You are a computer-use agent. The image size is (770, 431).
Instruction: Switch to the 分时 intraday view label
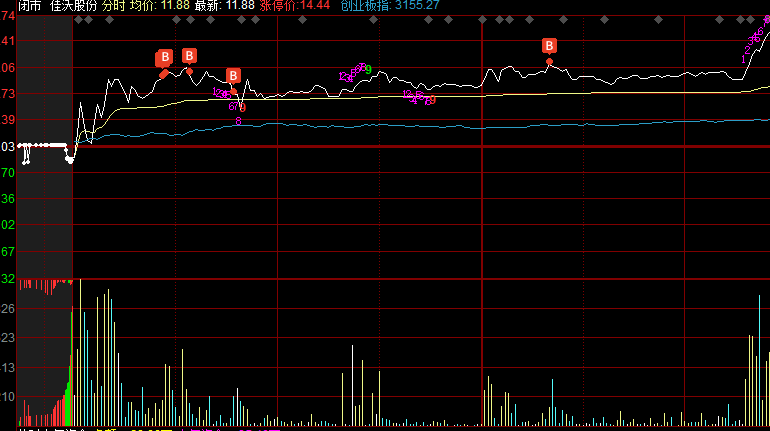coord(113,6)
